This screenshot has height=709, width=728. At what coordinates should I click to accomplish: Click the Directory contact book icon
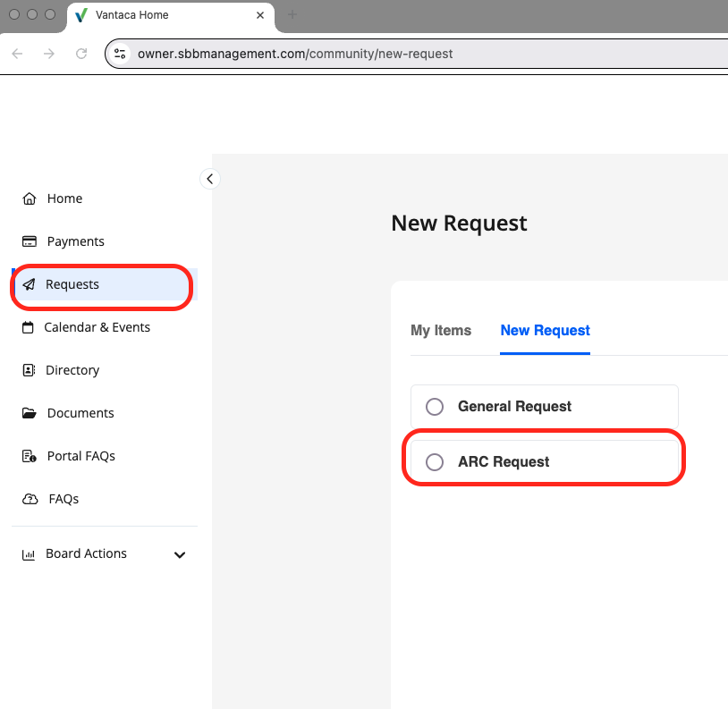pos(30,370)
